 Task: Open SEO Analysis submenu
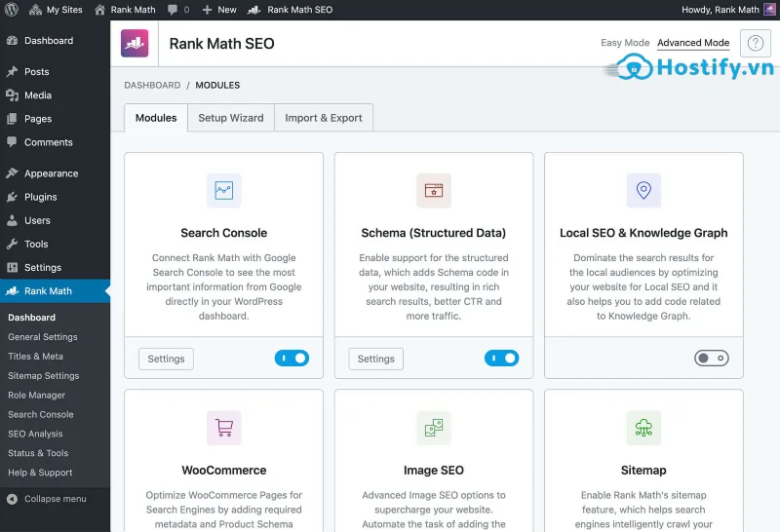35,434
